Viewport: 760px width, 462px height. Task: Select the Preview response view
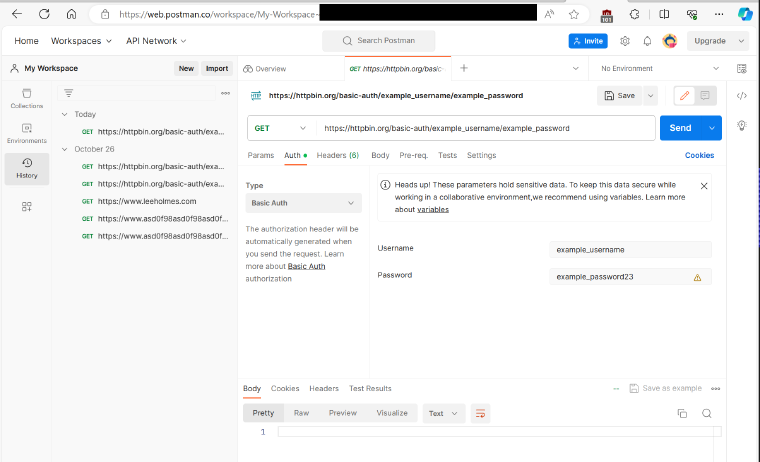[x=343, y=413]
